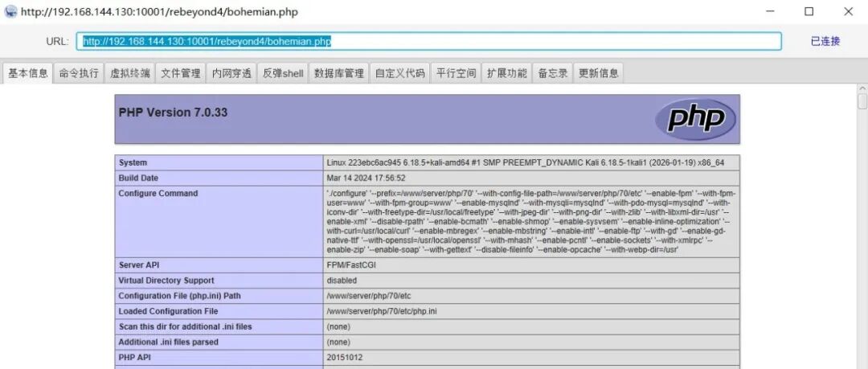868x369 pixels.
Task: Click Configuration File (php.ini) Path label
Action: point(180,297)
